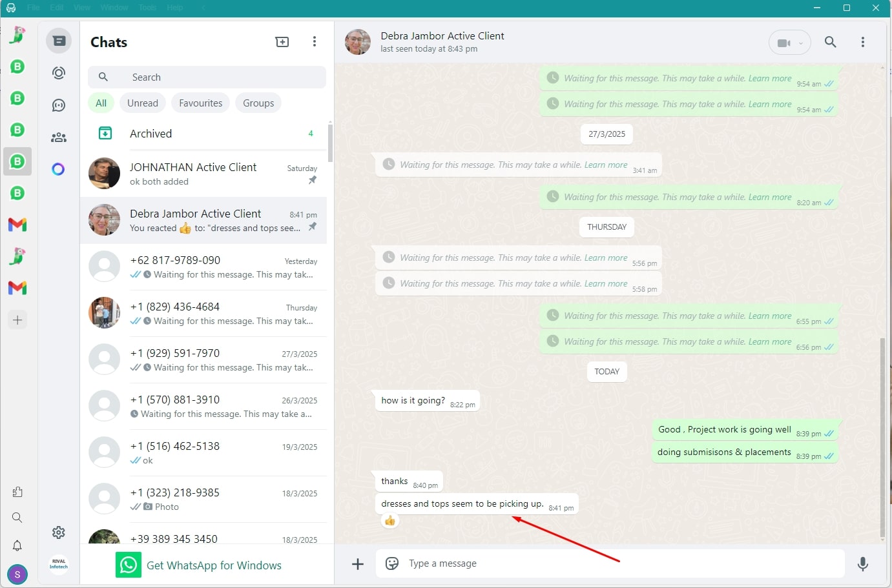Toggle the Unread chats filter
Screen dimensions: 892x588
143,103
